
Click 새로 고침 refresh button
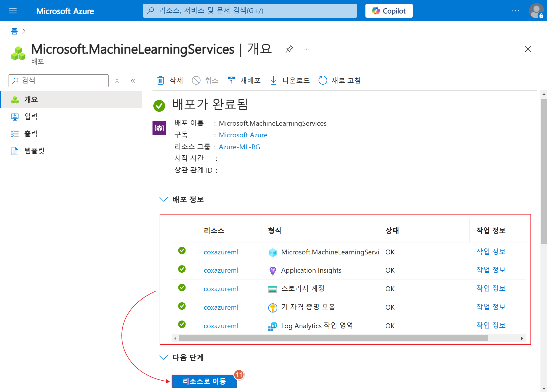tap(339, 80)
